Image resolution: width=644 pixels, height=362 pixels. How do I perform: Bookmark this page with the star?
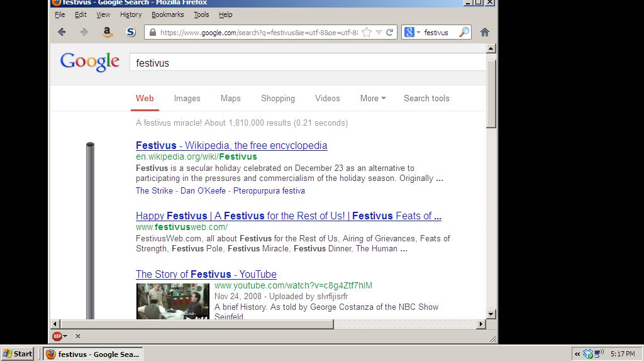pos(367,33)
